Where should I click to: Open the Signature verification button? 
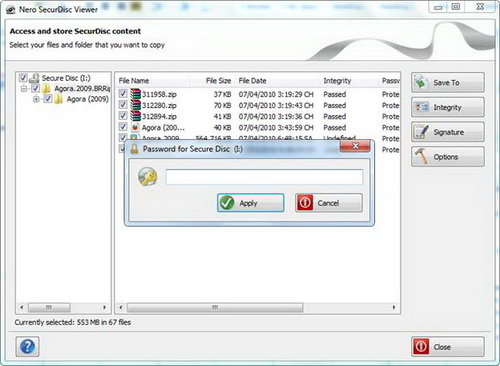click(x=448, y=132)
